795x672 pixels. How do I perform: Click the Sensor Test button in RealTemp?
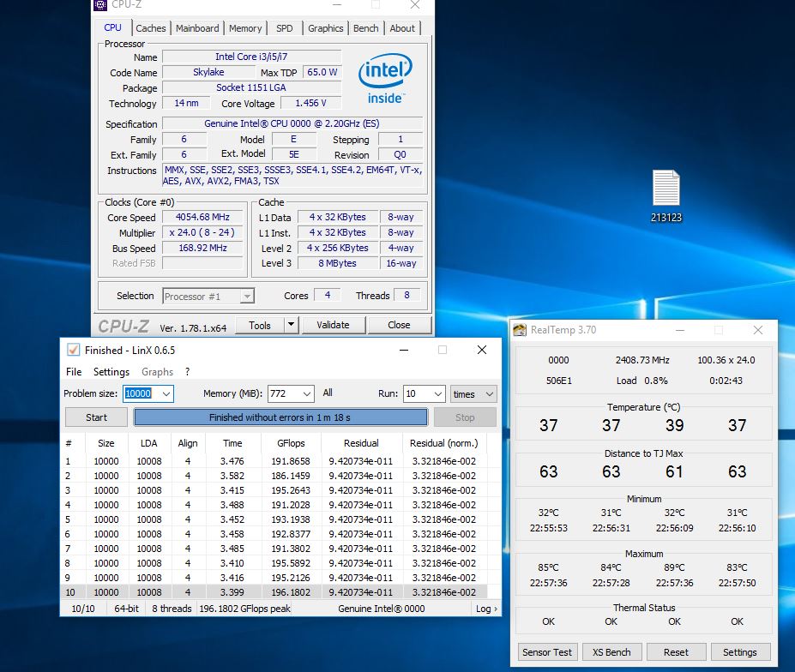pos(547,652)
